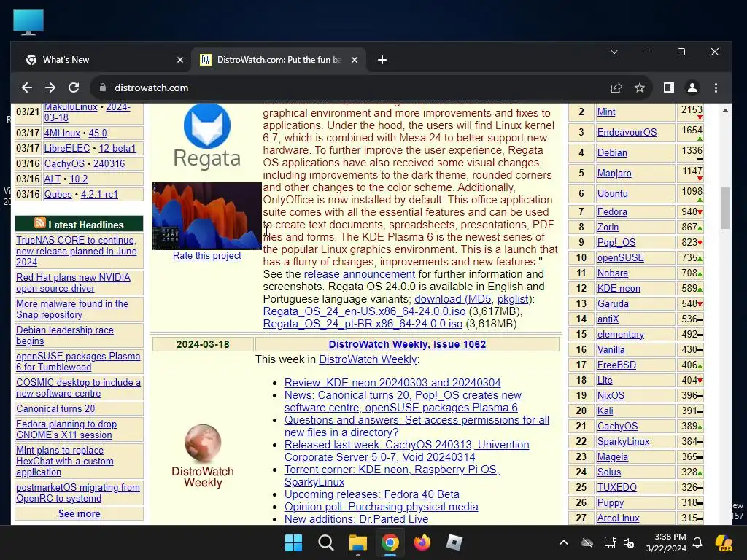Share this page via share icon

[x=616, y=87]
